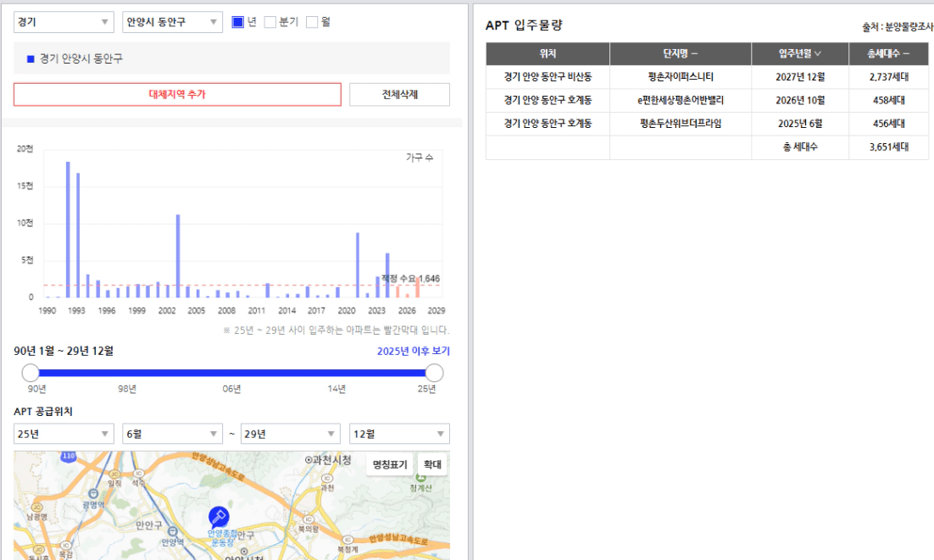
Task: Open the 경기 province dropdown
Action: [64, 22]
